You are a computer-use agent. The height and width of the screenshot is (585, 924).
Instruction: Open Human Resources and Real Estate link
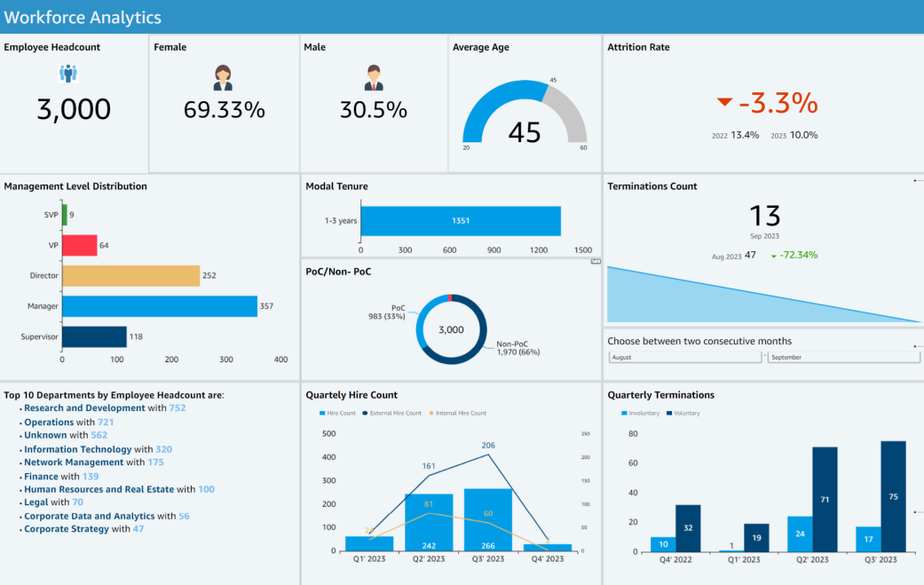click(x=99, y=489)
